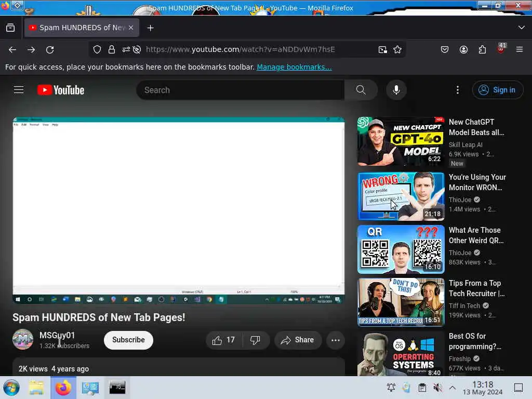Screen dimensions: 532x399
Task: Click the YouTube logo
Action: tap(61, 90)
